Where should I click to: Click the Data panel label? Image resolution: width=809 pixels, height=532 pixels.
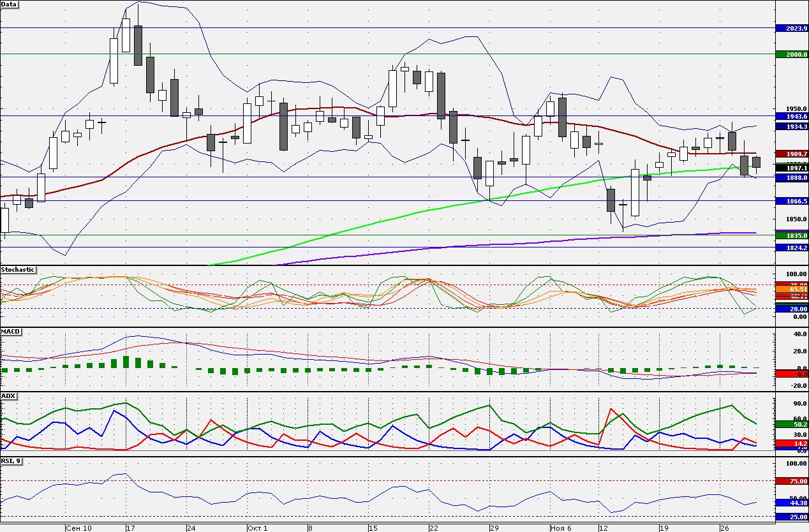tap(10, 4)
